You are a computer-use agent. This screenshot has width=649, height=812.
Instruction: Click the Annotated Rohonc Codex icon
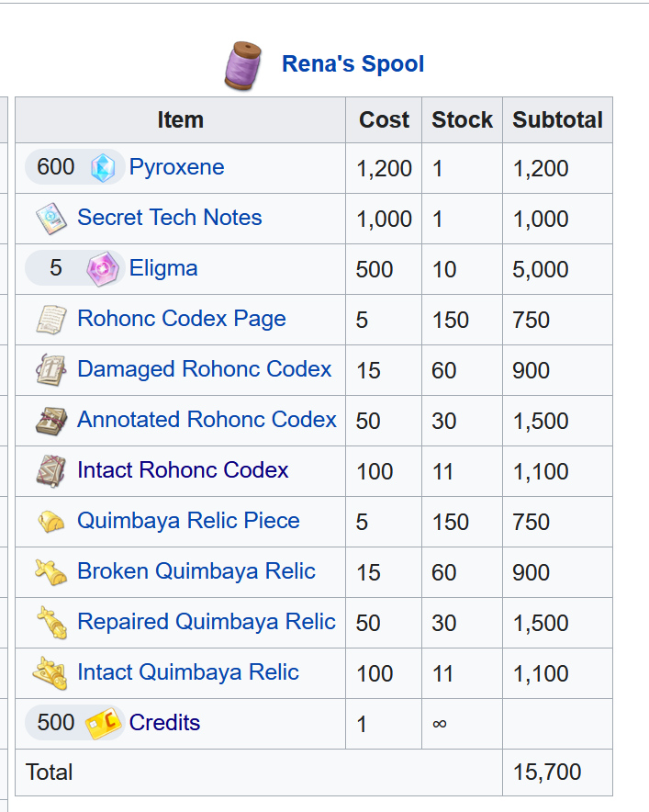click(51, 421)
